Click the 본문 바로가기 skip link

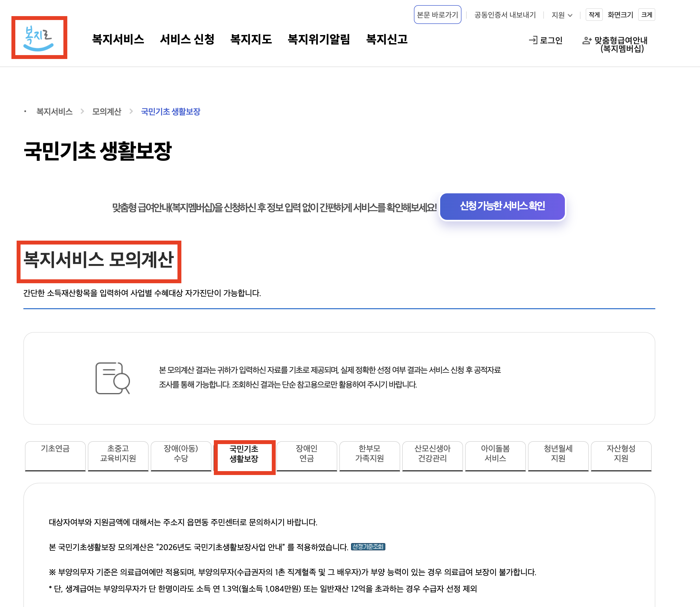tap(437, 15)
